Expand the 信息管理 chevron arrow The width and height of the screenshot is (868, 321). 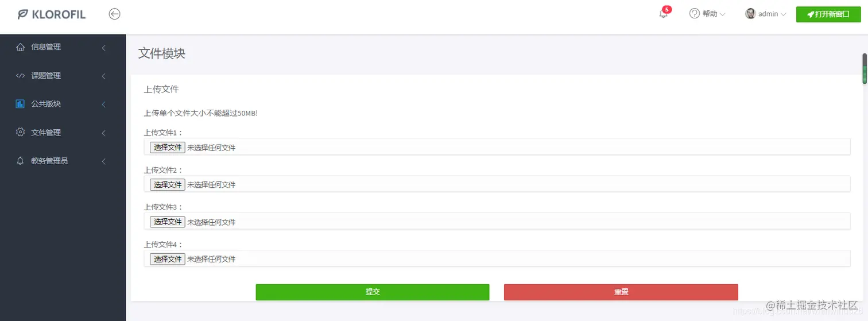pyautogui.click(x=104, y=48)
